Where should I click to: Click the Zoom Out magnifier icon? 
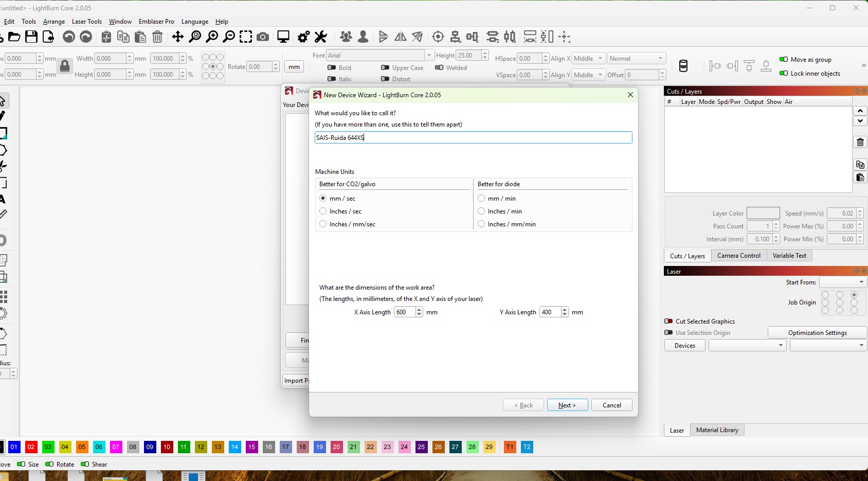tap(229, 37)
